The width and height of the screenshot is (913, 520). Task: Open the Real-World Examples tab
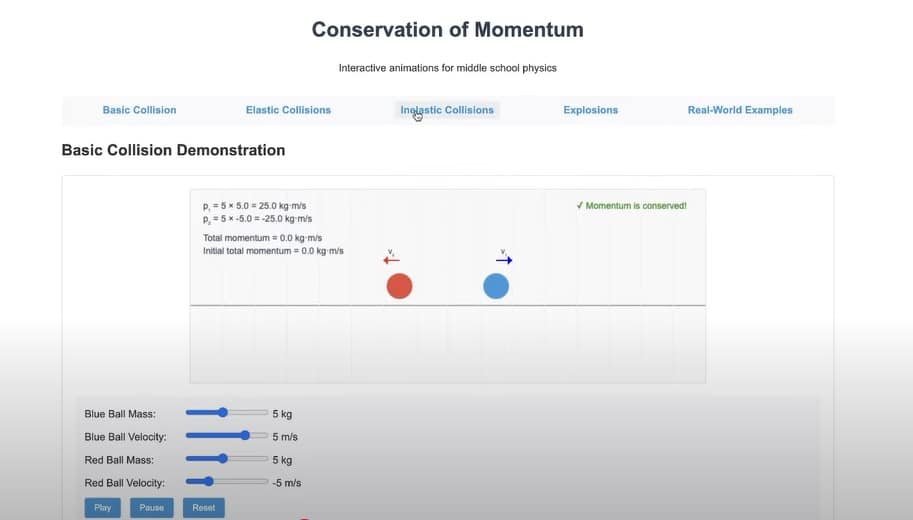(x=740, y=110)
